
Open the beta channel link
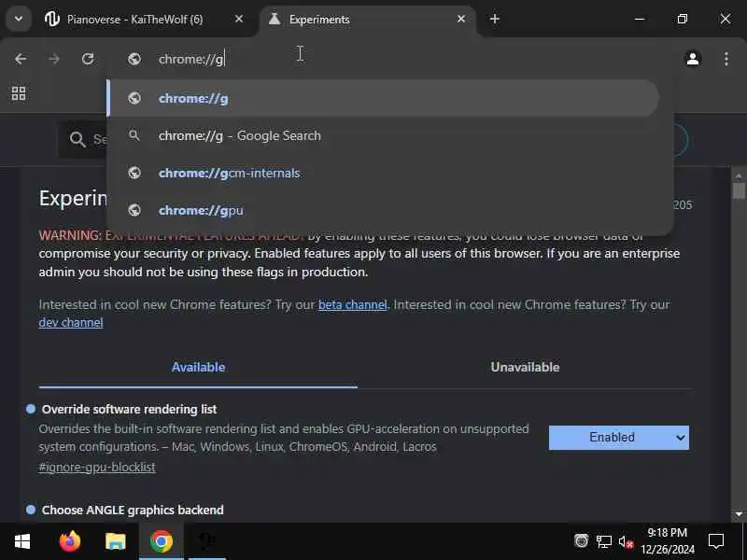(x=353, y=305)
